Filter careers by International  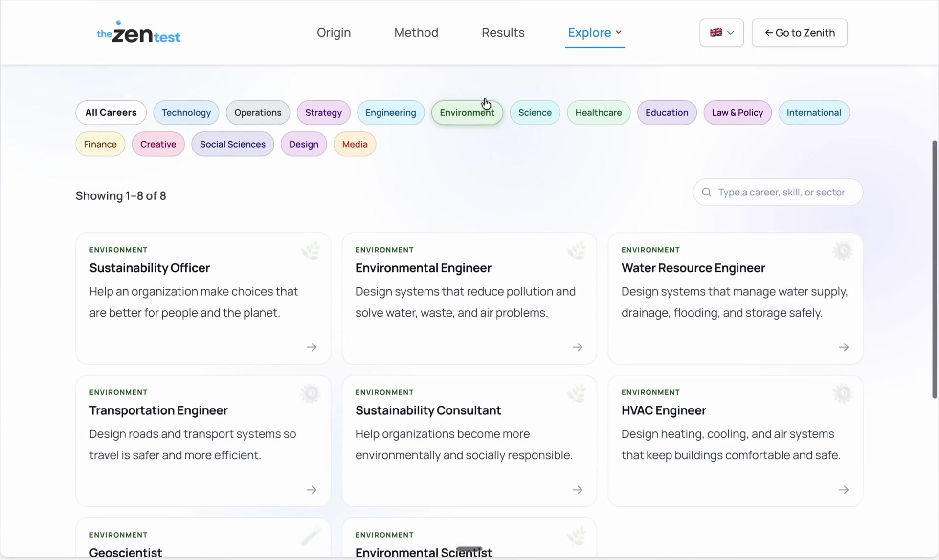814,112
